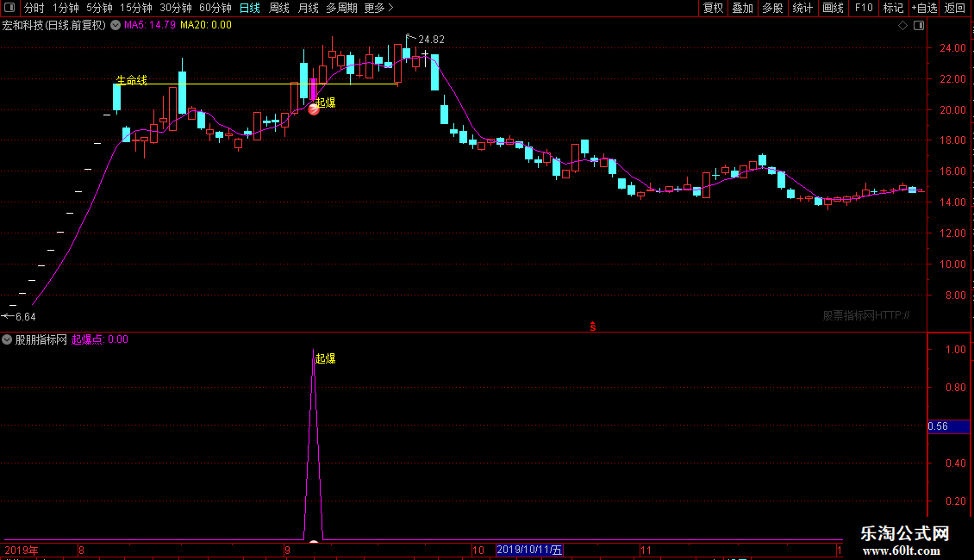Viewport: 974px width, 560px height.
Task: Click the 1.00 indicator axis label
Action: [x=955, y=350]
